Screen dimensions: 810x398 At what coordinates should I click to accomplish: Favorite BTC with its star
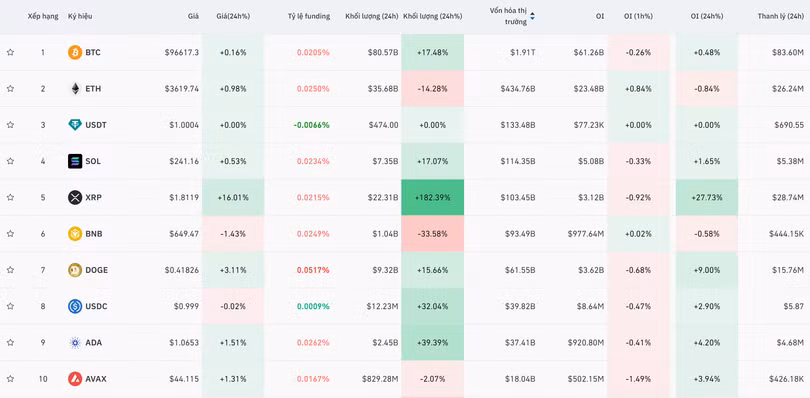coord(10,52)
